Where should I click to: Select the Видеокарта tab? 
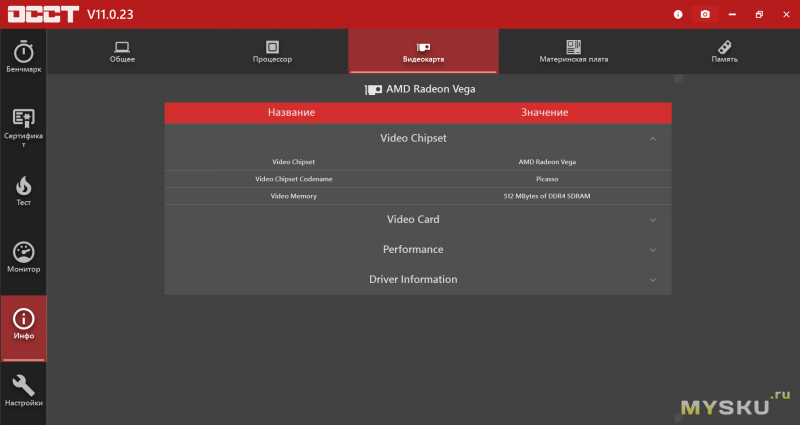(423, 52)
